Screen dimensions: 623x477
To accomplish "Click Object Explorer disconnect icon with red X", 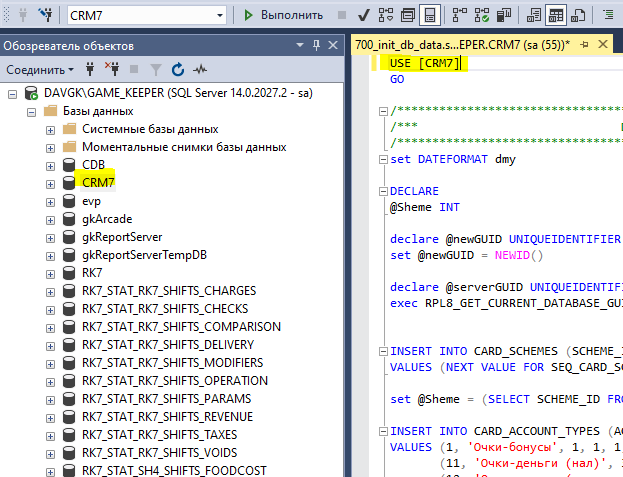I will 112,69.
